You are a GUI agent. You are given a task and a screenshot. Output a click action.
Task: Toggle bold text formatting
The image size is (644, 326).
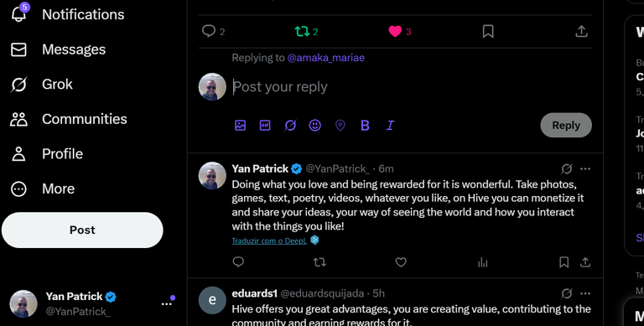365,125
